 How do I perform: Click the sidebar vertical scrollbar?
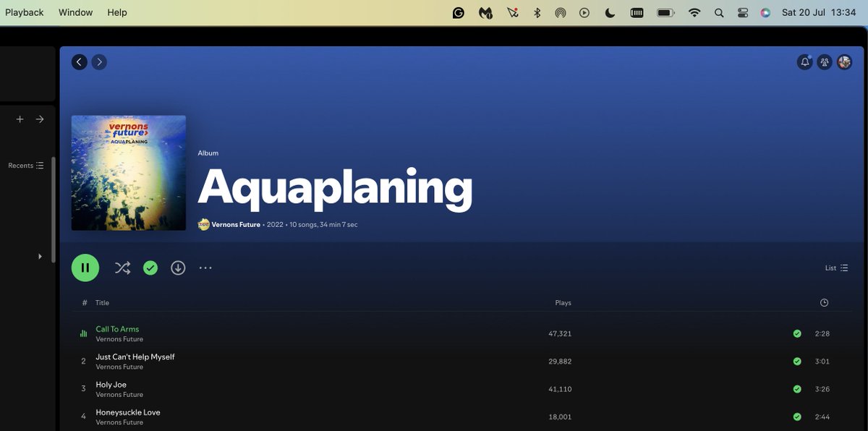54,210
